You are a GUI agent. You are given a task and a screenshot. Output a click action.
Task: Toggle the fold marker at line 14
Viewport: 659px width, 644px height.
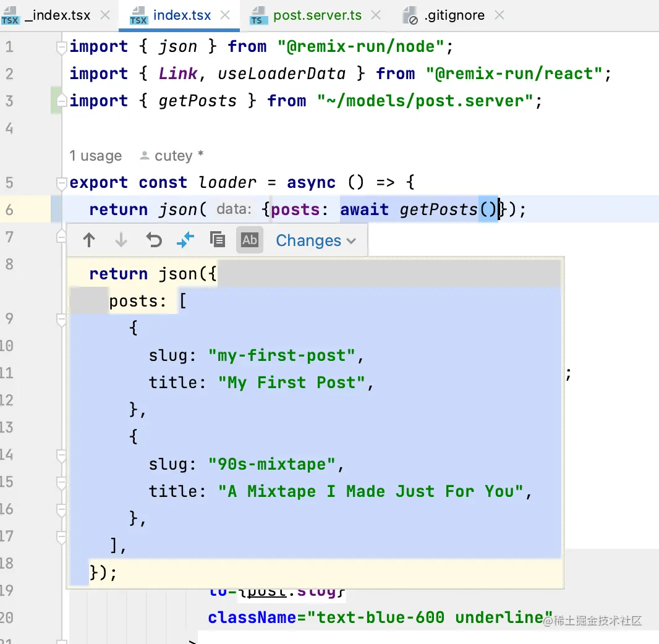[x=61, y=455]
